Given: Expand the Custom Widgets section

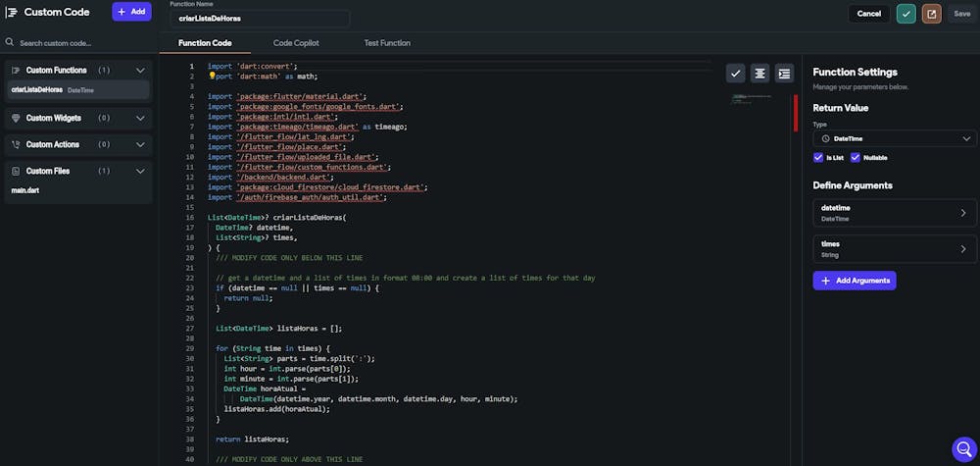Looking at the screenshot, I should tap(140, 118).
